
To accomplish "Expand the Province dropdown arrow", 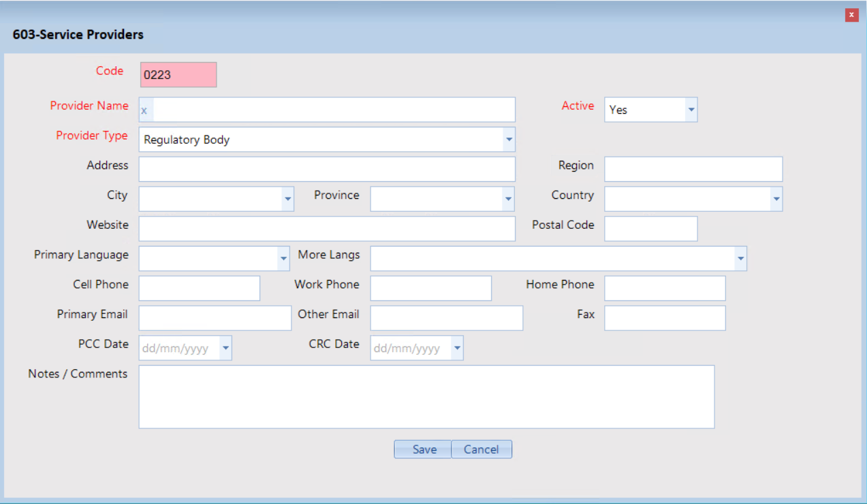I will (508, 200).
